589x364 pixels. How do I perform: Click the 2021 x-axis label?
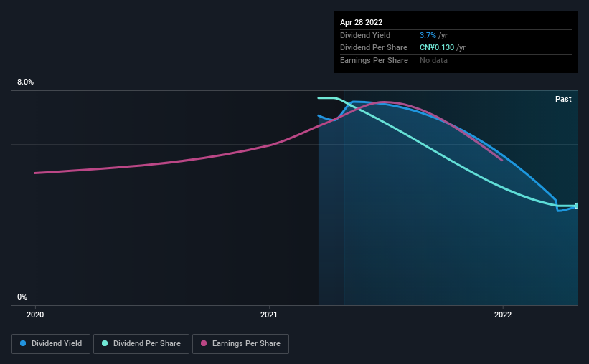pyautogui.click(x=269, y=315)
